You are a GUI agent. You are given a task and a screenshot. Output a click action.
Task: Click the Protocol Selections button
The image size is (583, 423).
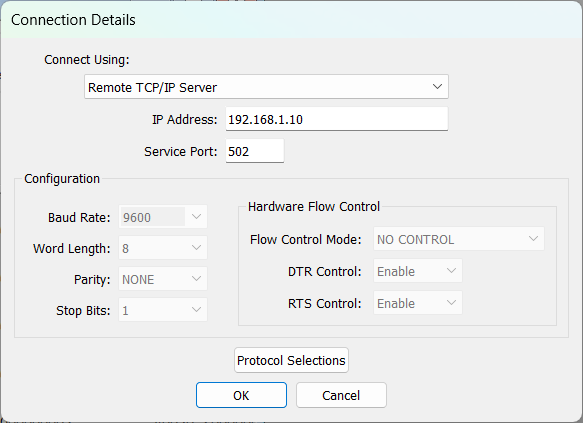click(291, 360)
